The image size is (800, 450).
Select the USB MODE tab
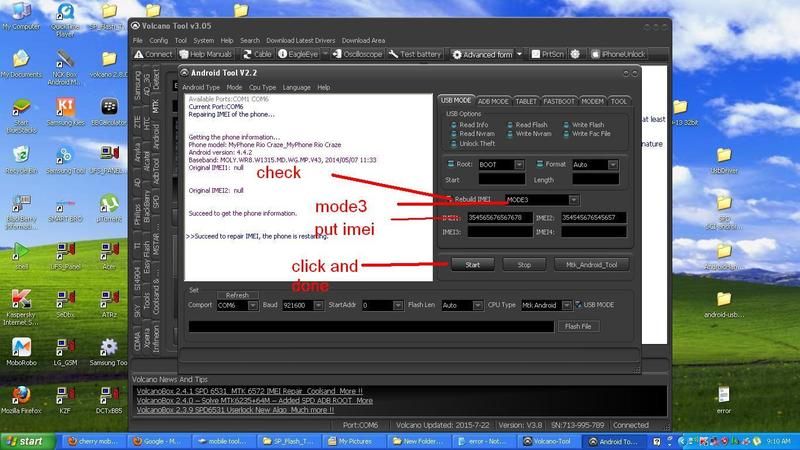click(x=456, y=101)
